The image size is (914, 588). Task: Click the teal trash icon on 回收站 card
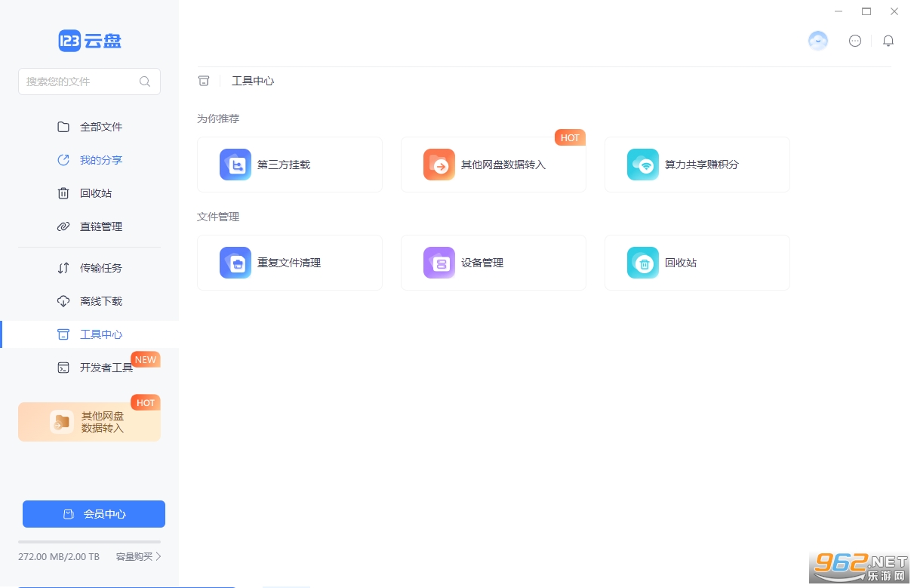643,263
